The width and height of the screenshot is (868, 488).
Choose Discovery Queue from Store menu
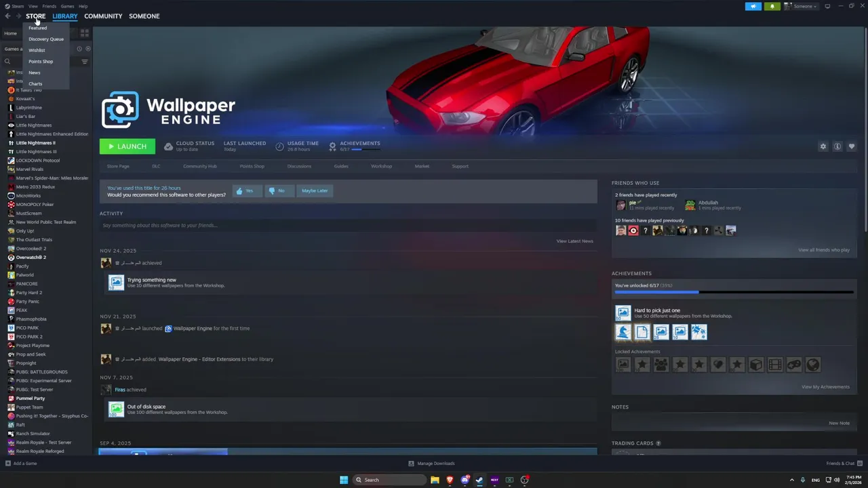46,39
